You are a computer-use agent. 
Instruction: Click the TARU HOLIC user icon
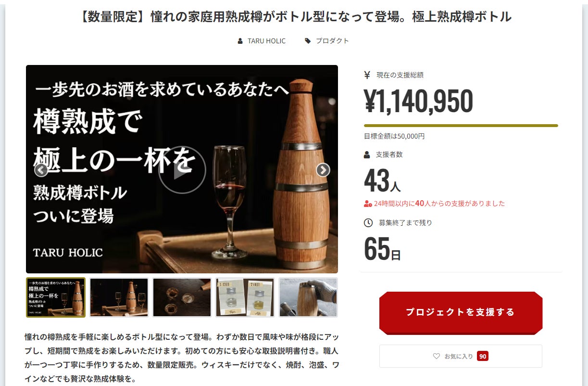[x=240, y=41]
